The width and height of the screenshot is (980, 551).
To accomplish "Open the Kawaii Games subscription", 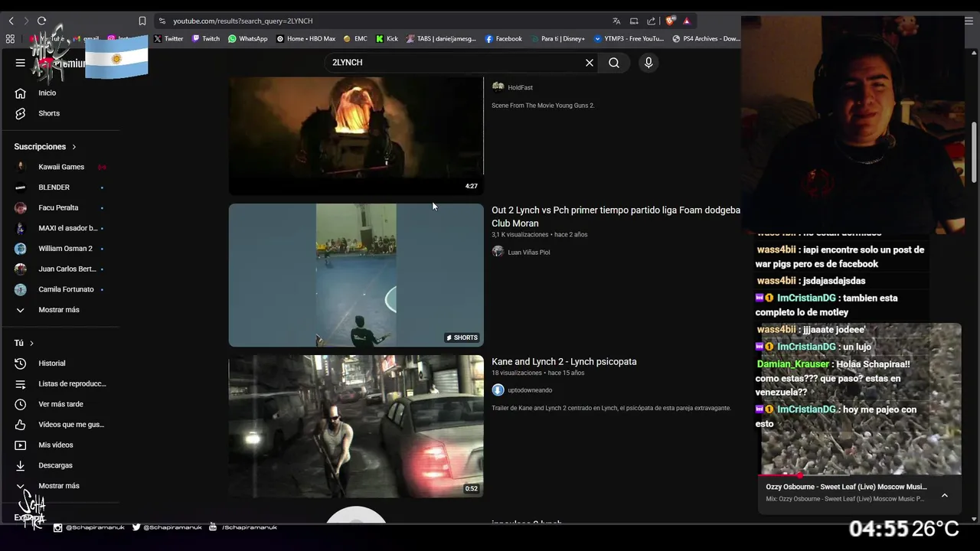I will [x=60, y=167].
